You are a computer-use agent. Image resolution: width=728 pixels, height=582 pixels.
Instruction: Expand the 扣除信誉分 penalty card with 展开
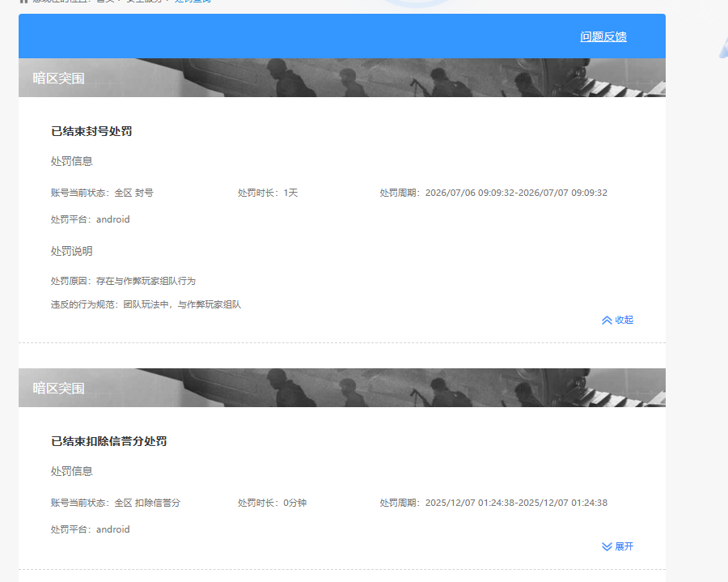[617, 546]
